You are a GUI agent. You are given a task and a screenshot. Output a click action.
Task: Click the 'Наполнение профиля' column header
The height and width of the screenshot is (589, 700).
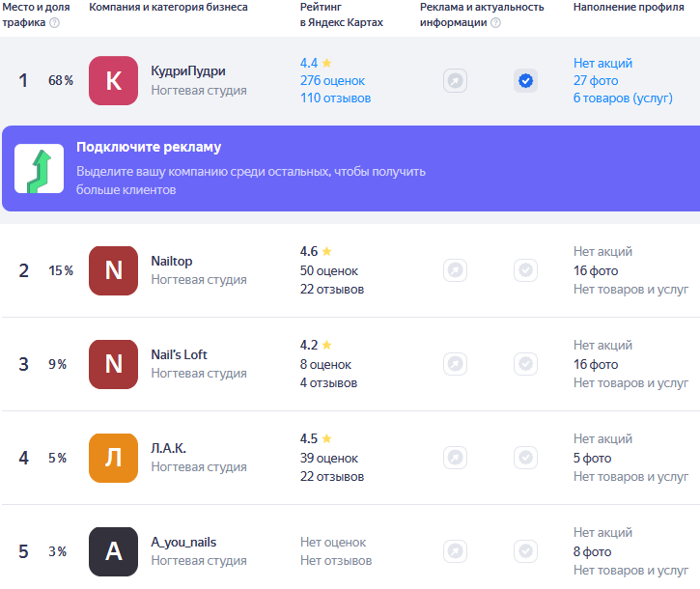(x=629, y=7)
